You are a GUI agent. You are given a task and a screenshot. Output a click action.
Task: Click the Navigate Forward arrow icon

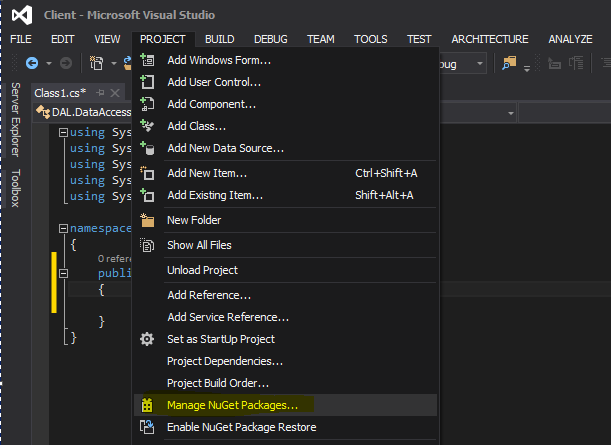pos(66,63)
